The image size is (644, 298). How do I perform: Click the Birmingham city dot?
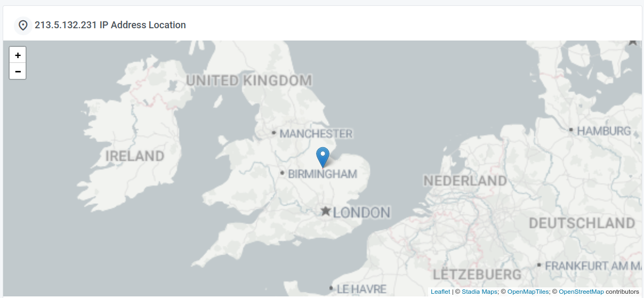282,173
